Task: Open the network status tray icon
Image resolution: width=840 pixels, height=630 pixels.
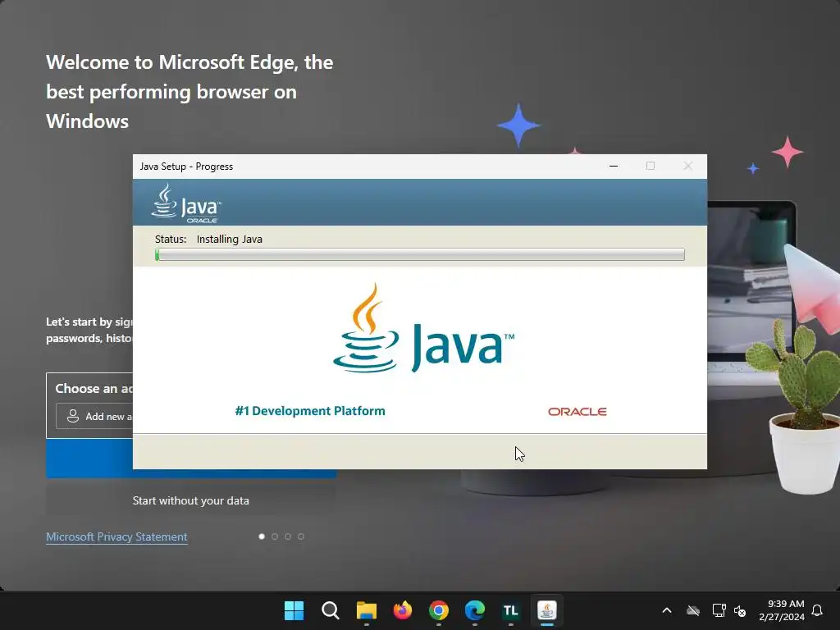Action: (719, 610)
